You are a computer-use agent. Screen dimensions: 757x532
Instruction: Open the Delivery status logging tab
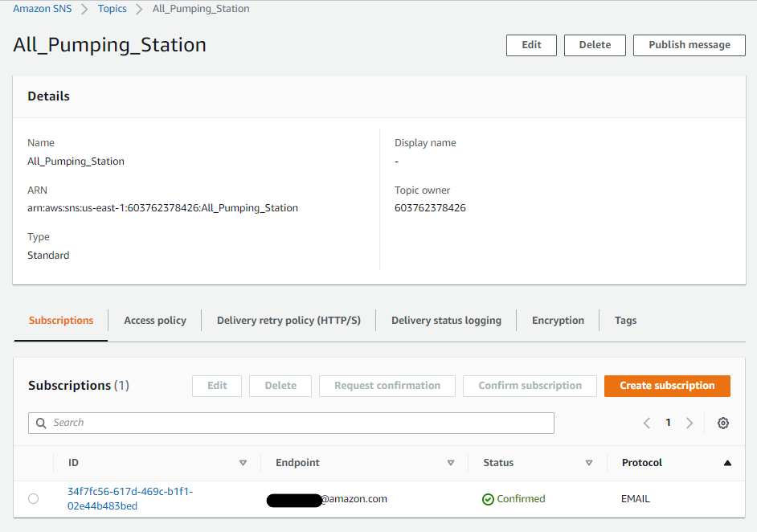point(446,320)
